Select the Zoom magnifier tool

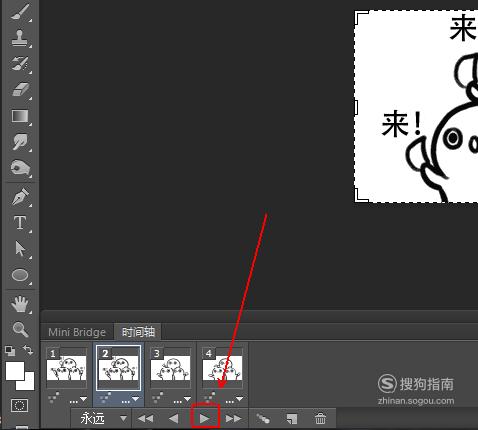click(20, 329)
